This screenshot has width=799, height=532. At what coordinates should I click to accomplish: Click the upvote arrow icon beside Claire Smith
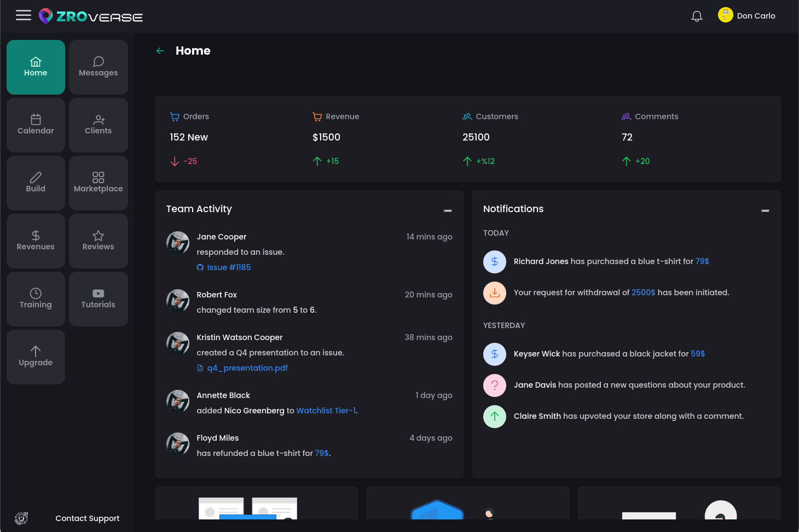[495, 416]
